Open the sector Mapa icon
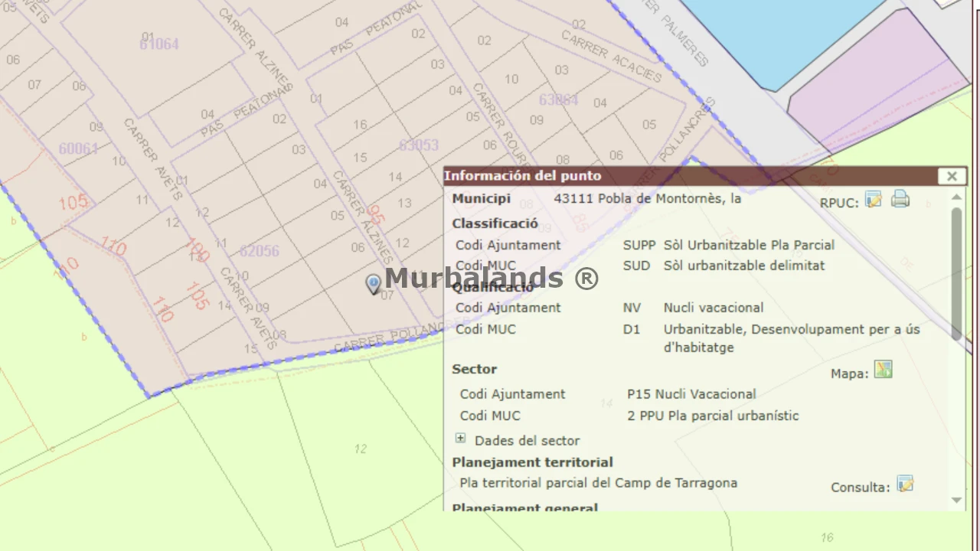The height and width of the screenshot is (551, 980). coord(884,370)
